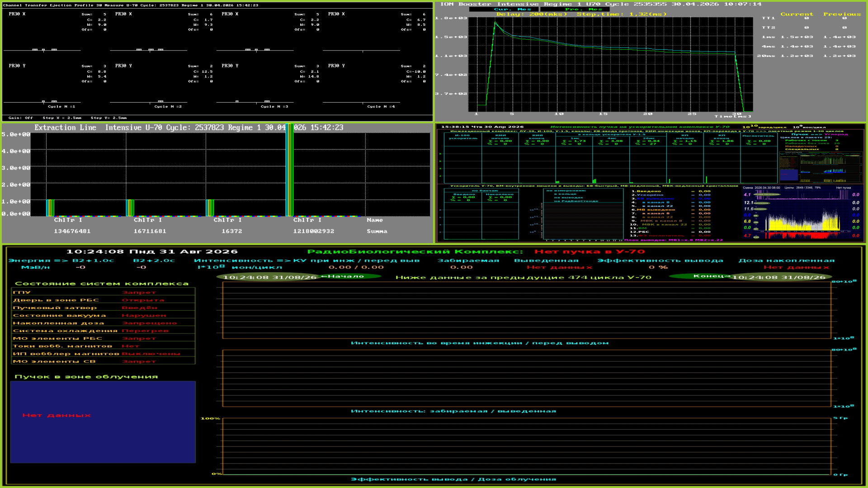Click the 'МО элементы СВ' row
The width and height of the screenshot is (868, 488).
103,361
